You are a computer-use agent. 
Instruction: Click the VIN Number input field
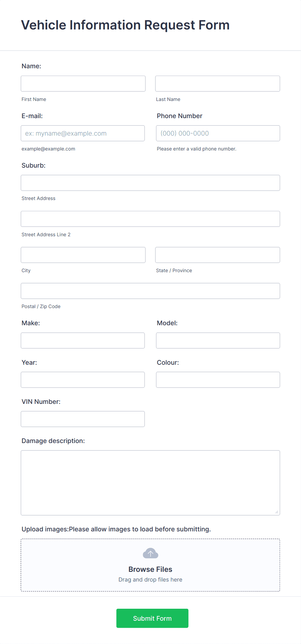click(83, 419)
